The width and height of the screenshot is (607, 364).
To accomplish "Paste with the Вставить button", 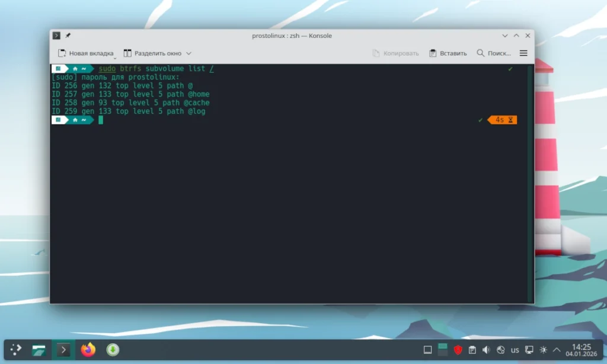I will click(x=448, y=53).
